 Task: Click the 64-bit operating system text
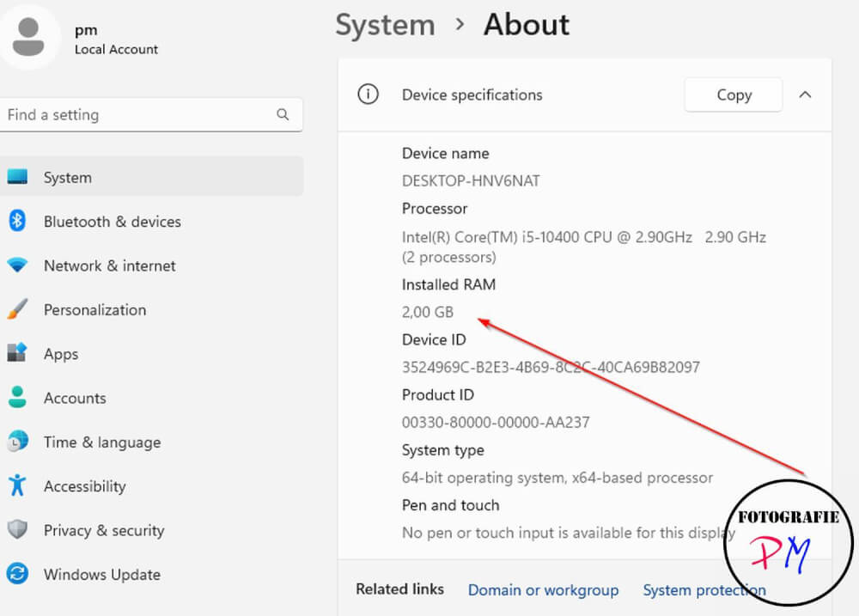[557, 478]
